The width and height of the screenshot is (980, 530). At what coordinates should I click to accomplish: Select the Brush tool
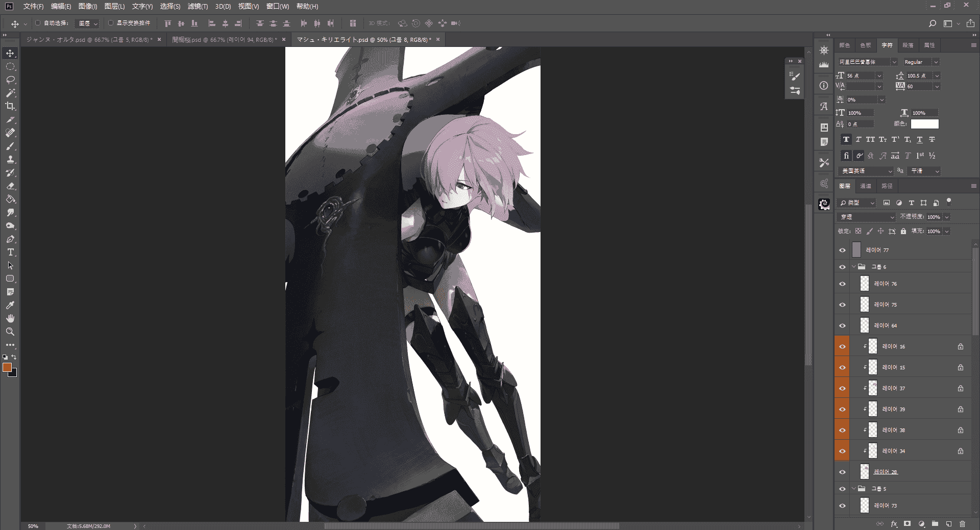pos(10,146)
